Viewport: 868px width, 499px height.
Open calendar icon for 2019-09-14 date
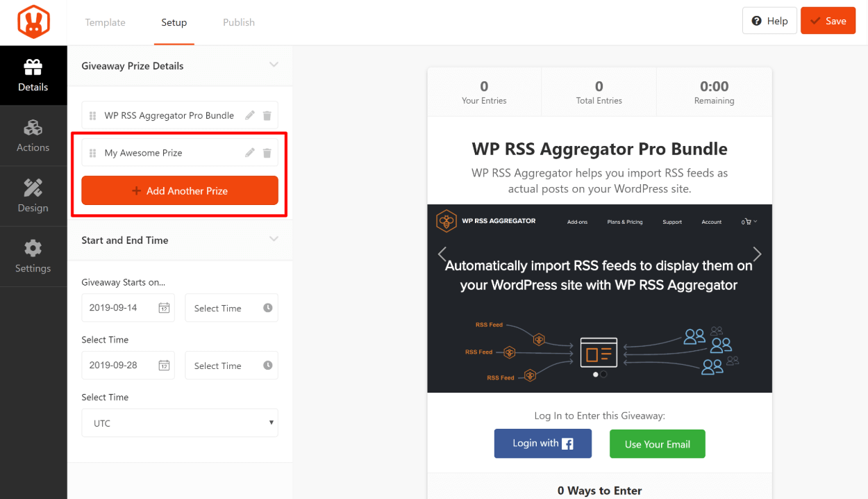[164, 308]
